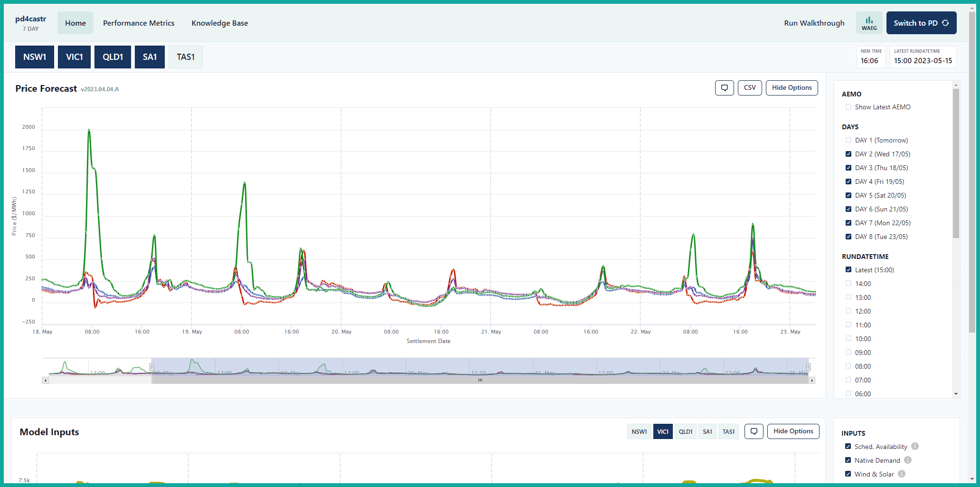Download forecast data with CSV button

[x=750, y=88]
